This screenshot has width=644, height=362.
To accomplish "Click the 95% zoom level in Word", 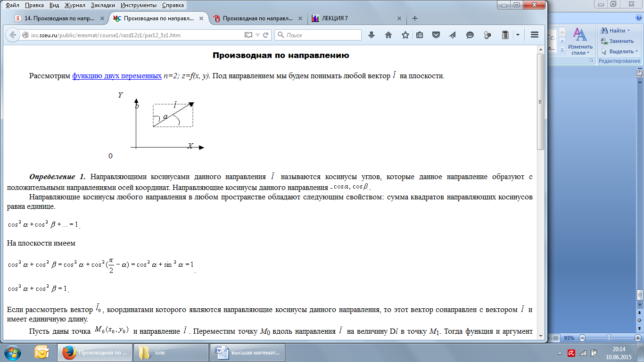I will click(x=569, y=338).
